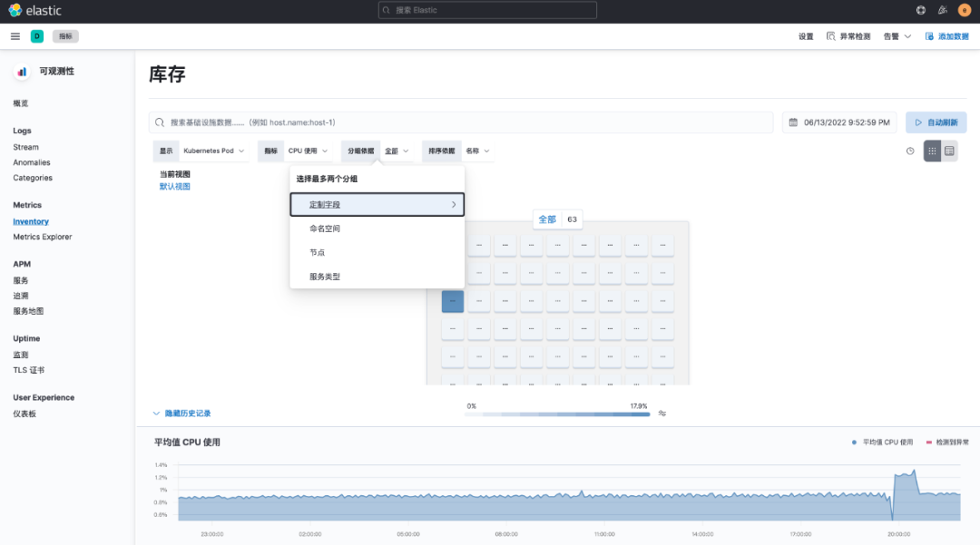The image size is (980, 545).
Task: Click the CPU usage color legend bar
Action: coord(557,414)
